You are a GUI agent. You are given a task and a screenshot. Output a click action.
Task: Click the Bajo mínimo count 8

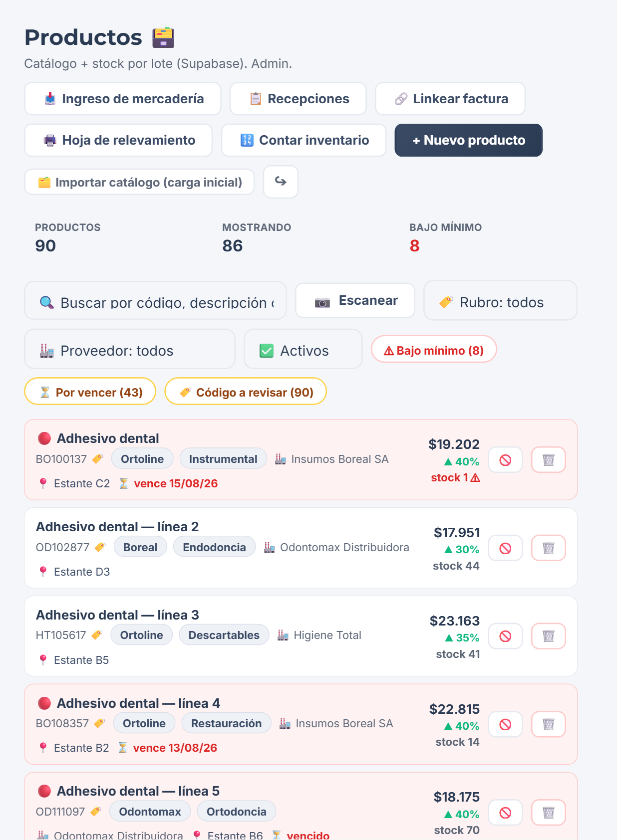[x=414, y=246]
